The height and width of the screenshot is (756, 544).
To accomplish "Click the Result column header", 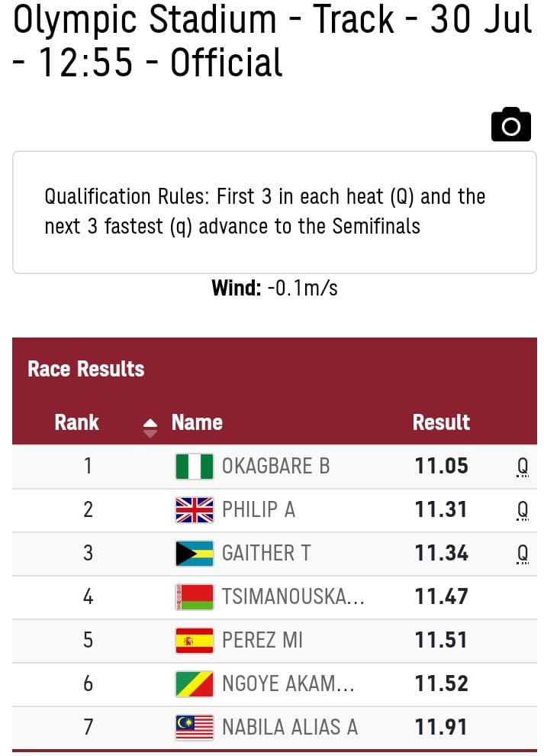I will [x=441, y=422].
